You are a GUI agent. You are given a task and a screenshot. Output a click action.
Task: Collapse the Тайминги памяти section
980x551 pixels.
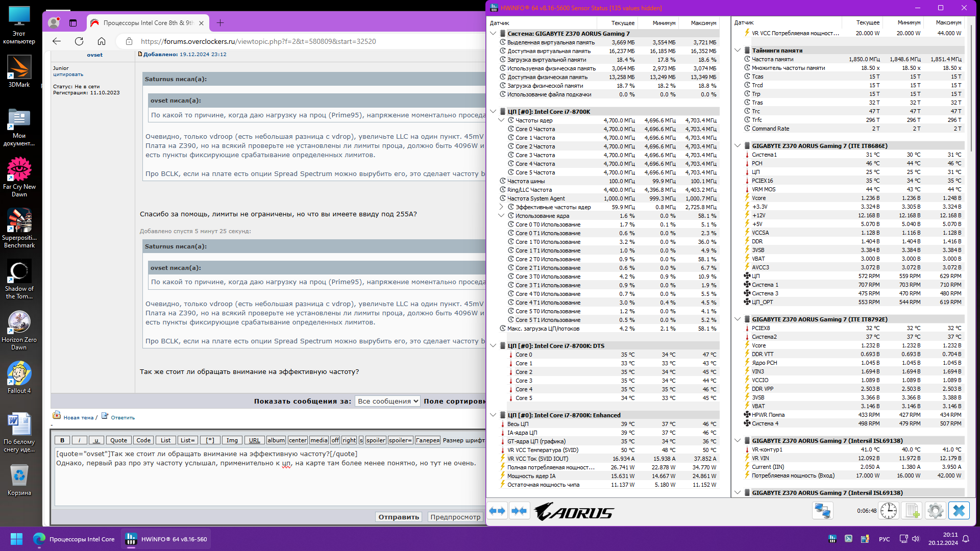[738, 51]
